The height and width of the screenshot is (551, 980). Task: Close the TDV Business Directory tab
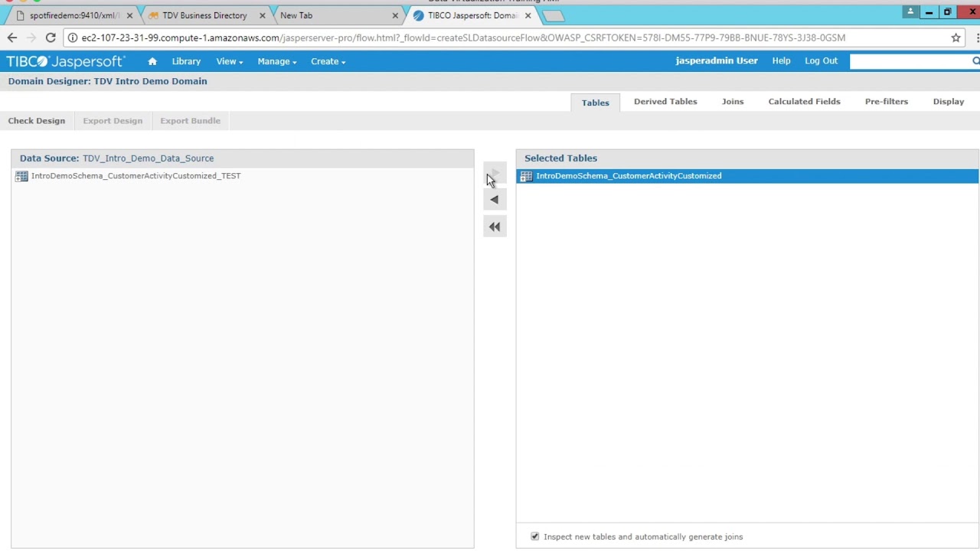tap(263, 15)
